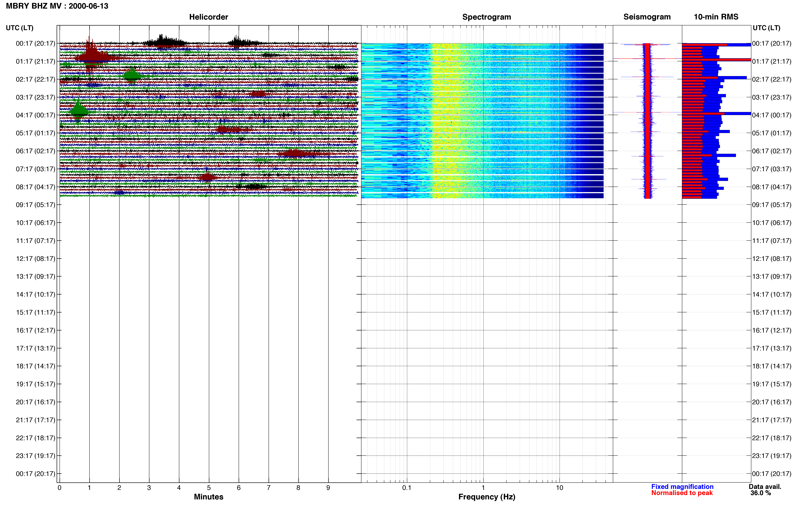The height and width of the screenshot is (508, 812).
Task: Click RMS-side time label 21:17 (17:17)
Action: pos(772,420)
